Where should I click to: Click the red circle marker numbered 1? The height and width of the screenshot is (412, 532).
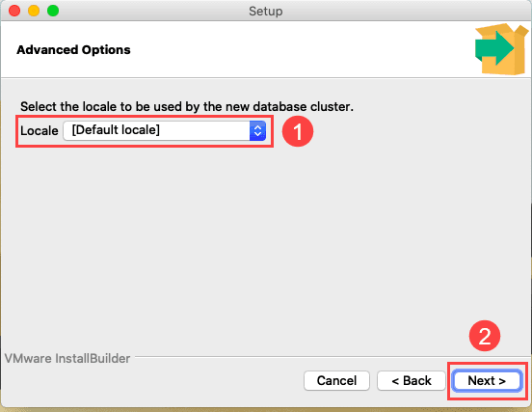[x=298, y=131]
